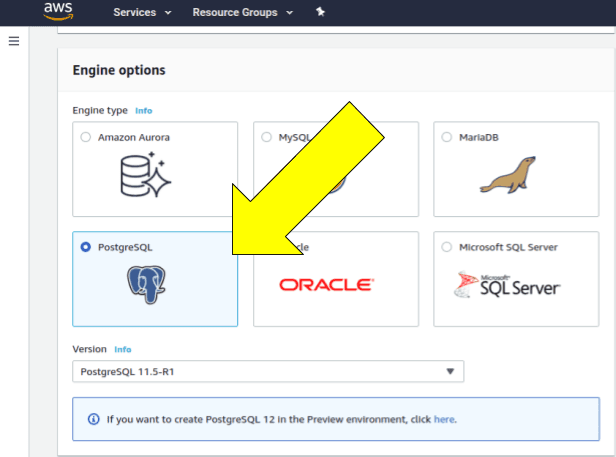Click the info circle icon in notice

pos(94,419)
